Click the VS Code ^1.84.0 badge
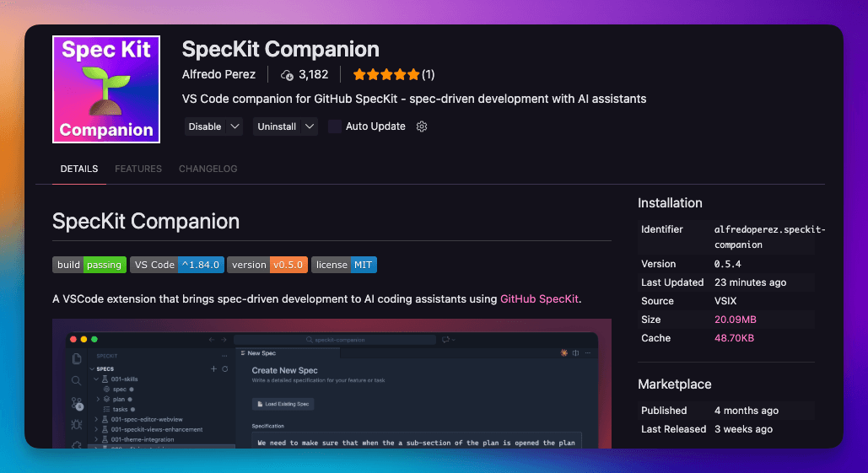868x473 pixels. pos(177,265)
